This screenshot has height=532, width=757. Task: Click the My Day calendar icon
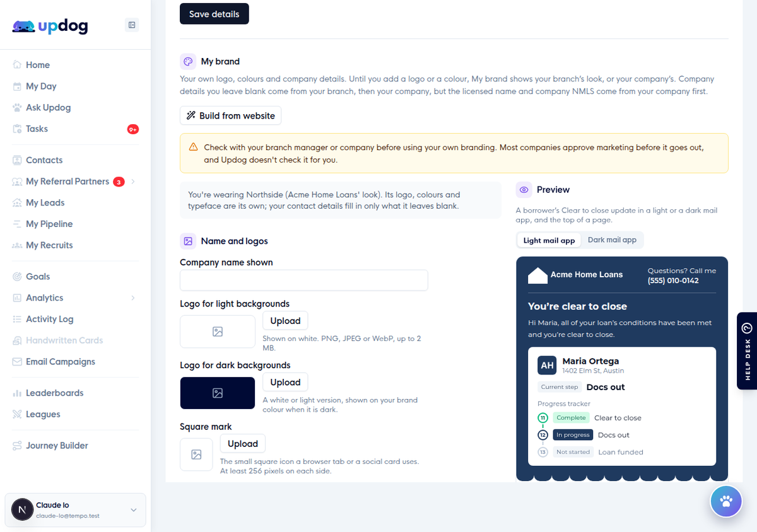(x=17, y=86)
